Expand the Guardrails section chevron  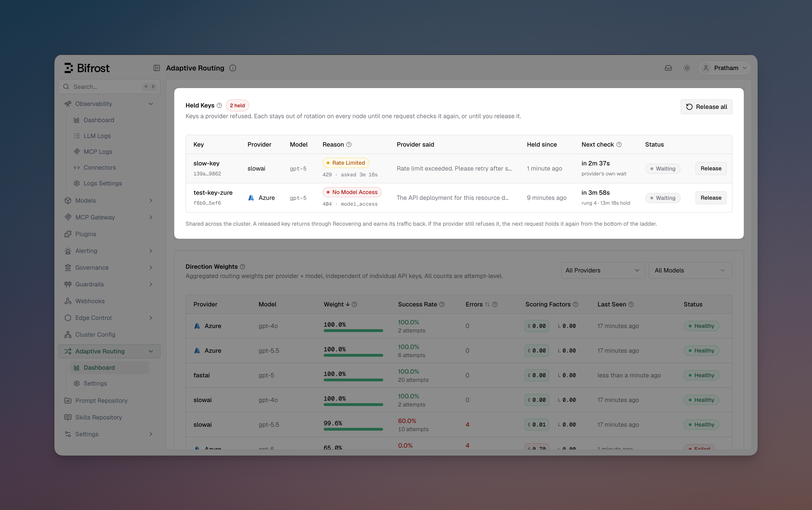[x=151, y=284]
